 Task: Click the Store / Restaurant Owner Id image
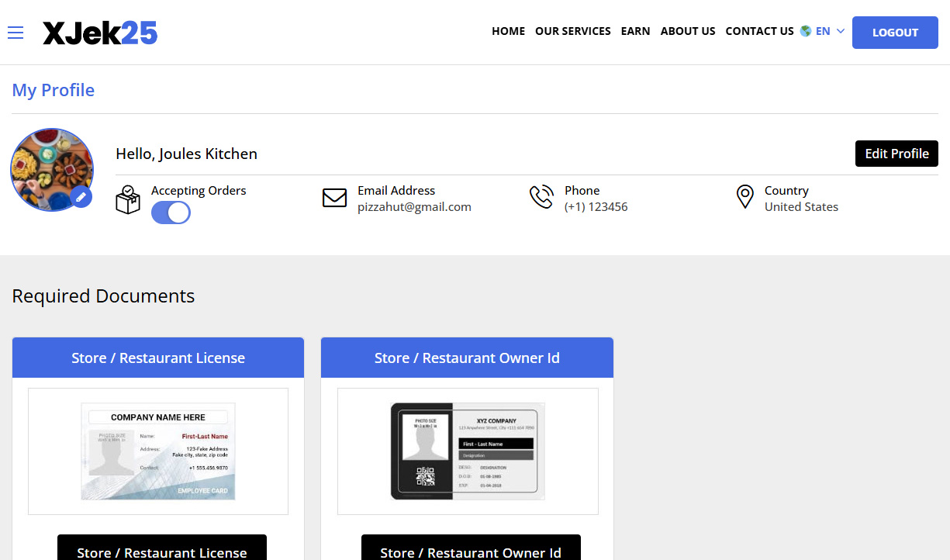467,451
